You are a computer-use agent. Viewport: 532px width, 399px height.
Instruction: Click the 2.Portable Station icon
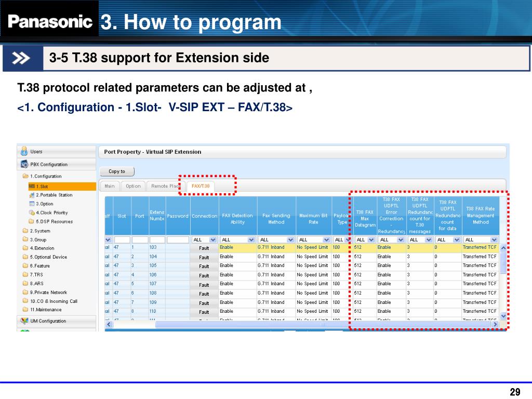(x=32, y=195)
